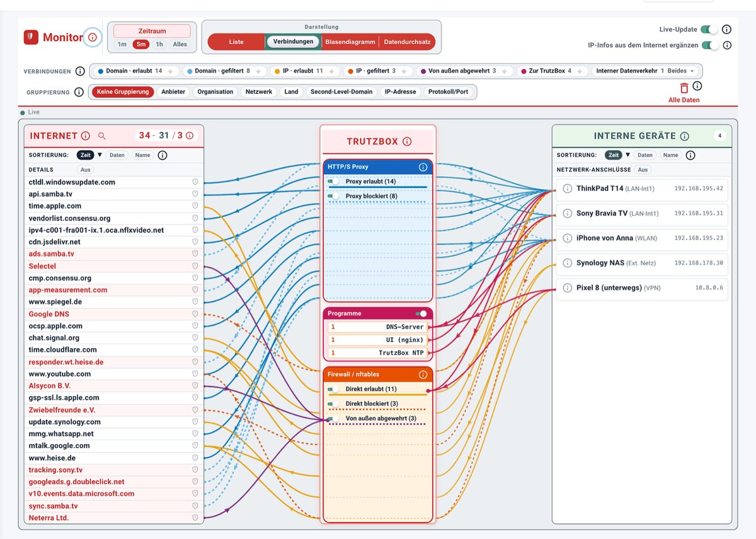
Task: Click shield icon on Google DNS row
Action: click(195, 314)
